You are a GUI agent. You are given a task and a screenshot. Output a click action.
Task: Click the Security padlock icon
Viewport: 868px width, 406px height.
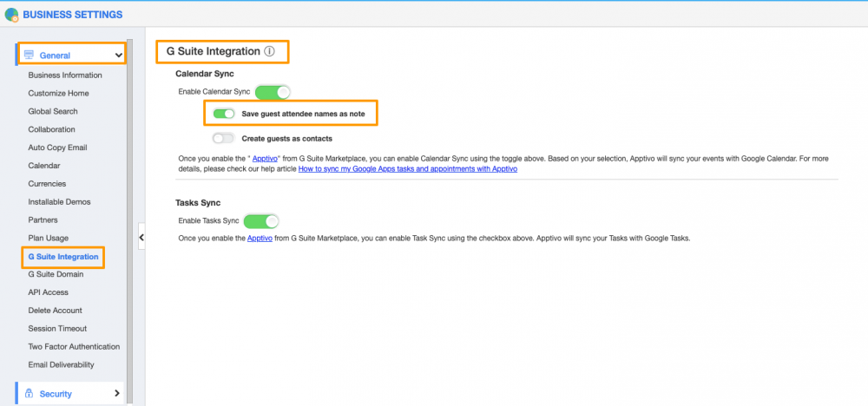click(29, 394)
